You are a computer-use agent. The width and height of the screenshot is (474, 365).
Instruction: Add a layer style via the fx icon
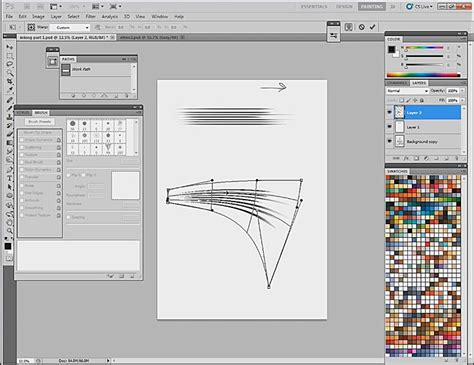(x=406, y=158)
